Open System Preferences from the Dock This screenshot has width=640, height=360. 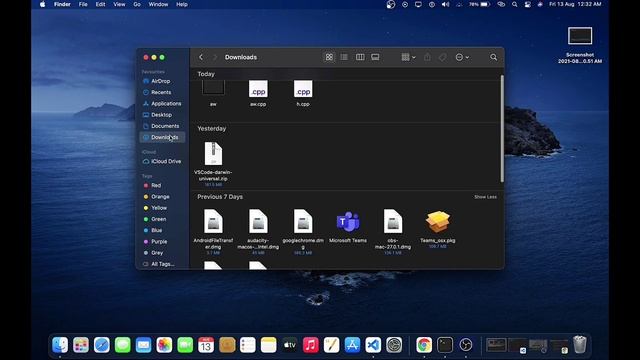click(394, 345)
